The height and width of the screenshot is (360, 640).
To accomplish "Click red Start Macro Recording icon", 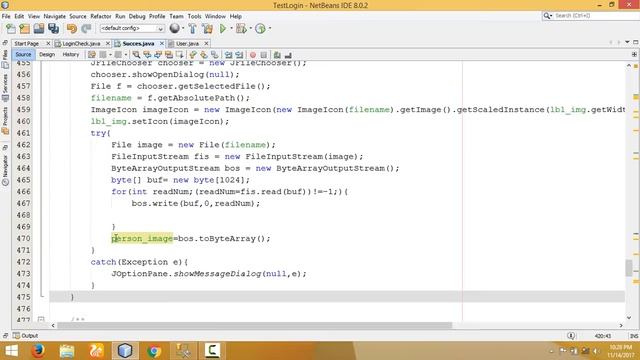I will pyautogui.click(x=253, y=55).
